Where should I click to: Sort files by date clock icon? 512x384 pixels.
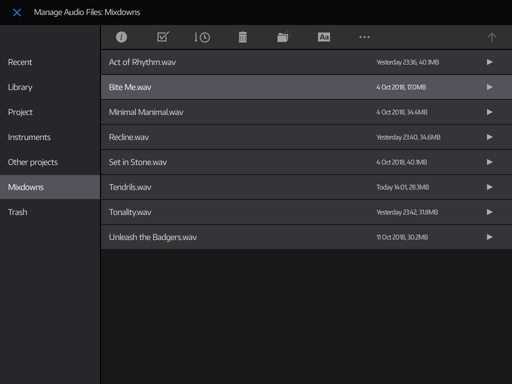click(x=202, y=37)
